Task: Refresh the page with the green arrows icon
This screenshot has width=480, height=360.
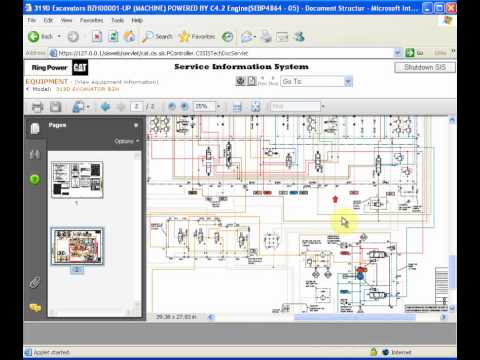Action: coord(113,36)
